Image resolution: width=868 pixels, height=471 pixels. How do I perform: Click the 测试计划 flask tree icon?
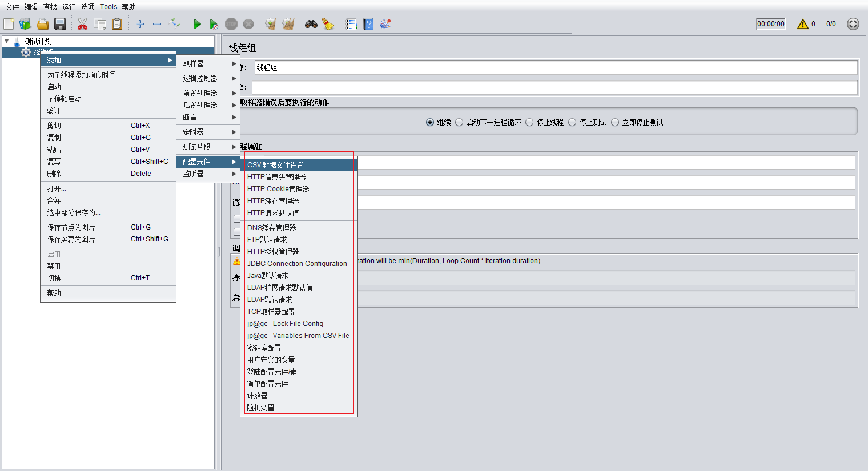(x=17, y=41)
